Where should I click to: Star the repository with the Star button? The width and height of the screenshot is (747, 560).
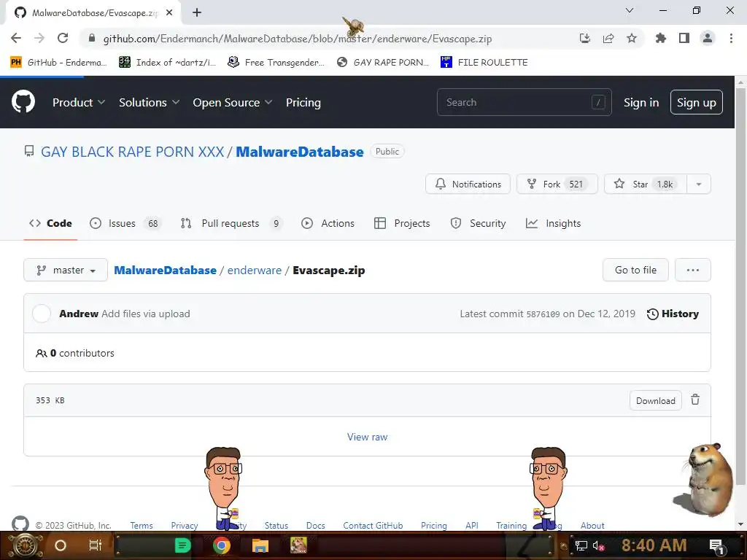coord(646,184)
